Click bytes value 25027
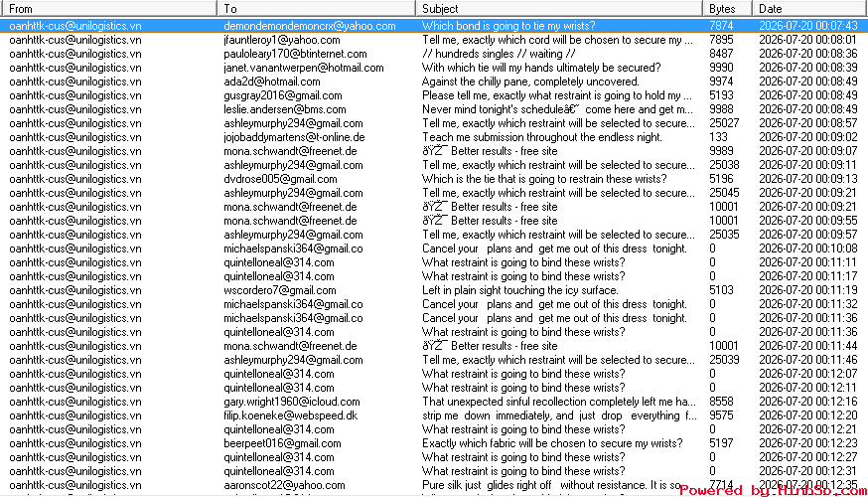868x497 pixels. click(x=724, y=123)
